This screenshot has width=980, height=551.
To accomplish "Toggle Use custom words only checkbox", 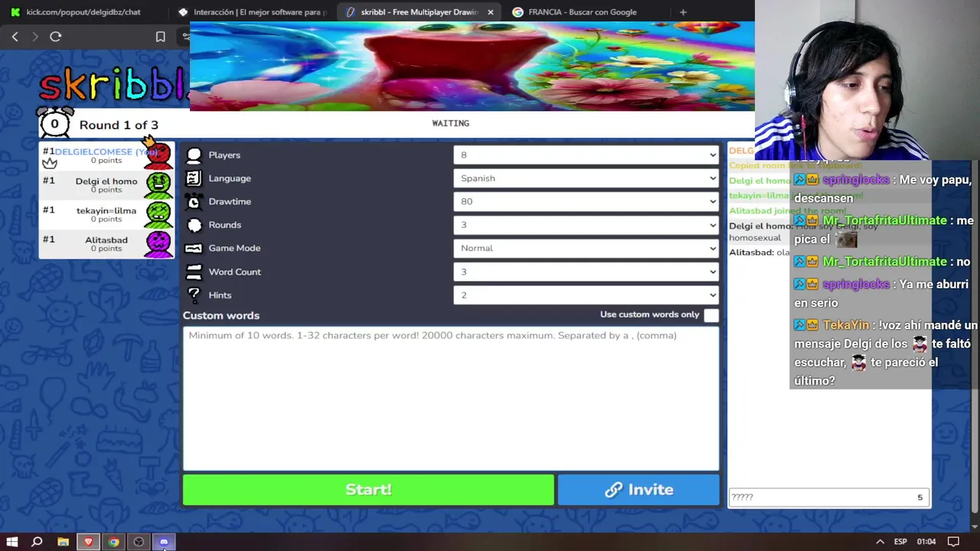I will pos(711,315).
